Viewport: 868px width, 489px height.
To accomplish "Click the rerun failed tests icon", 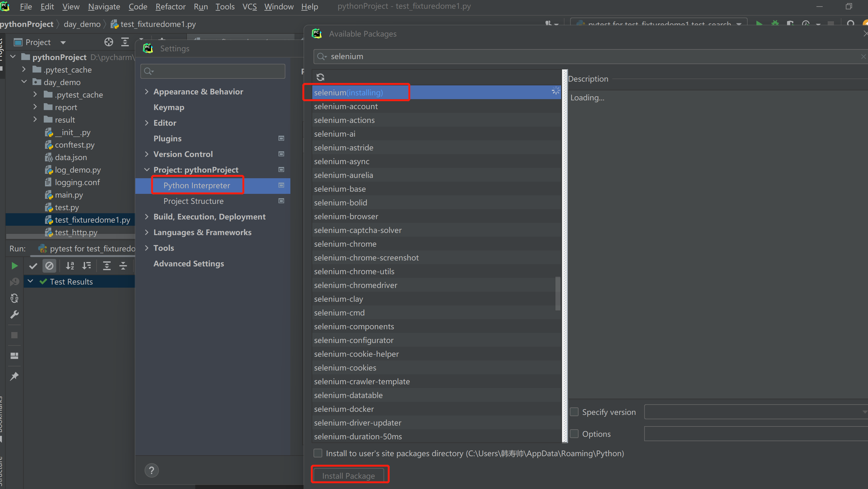I will [x=14, y=282].
